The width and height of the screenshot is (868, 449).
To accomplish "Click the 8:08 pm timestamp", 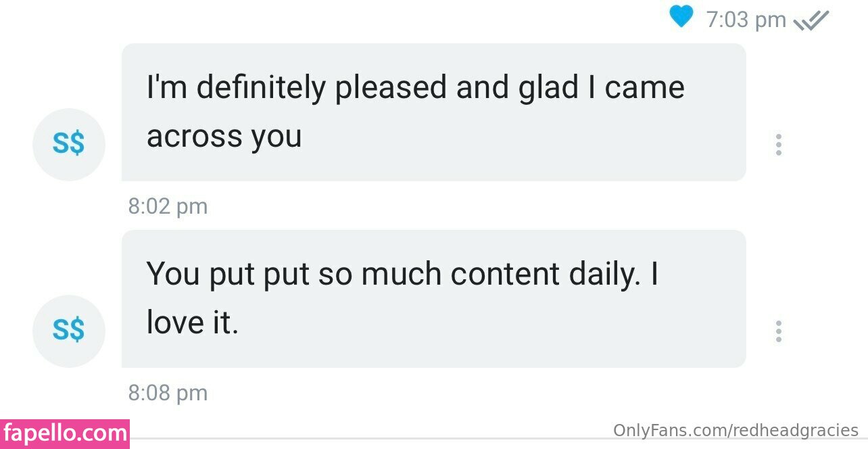I will coord(168,393).
